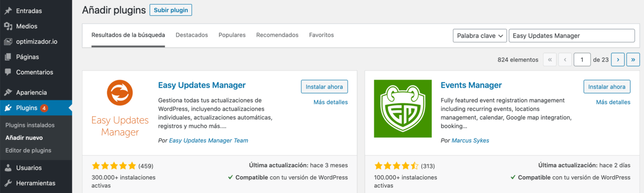This screenshot has height=193, width=644.
Task: Go to first page of results
Action: pos(550,59)
